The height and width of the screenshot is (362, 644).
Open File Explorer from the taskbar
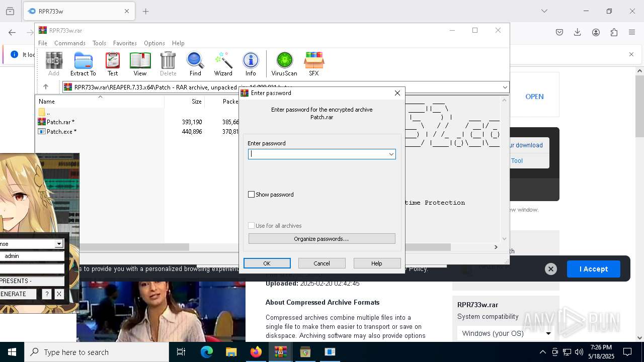coord(231,352)
